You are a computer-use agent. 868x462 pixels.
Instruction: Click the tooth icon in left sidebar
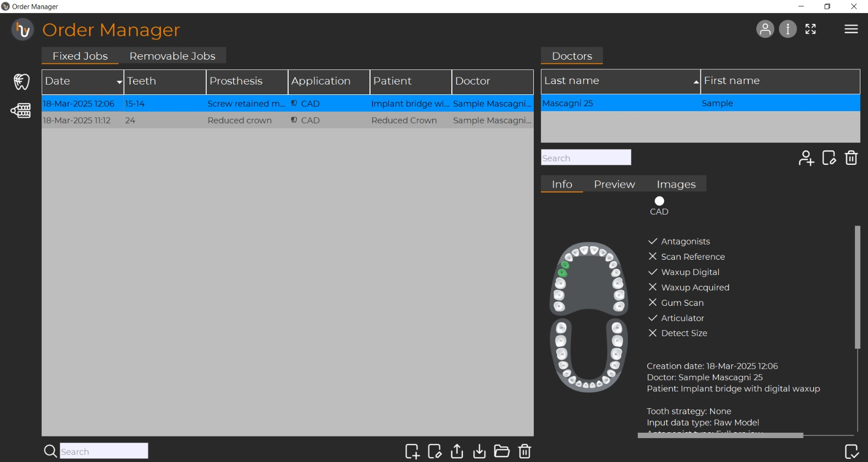pos(22,82)
